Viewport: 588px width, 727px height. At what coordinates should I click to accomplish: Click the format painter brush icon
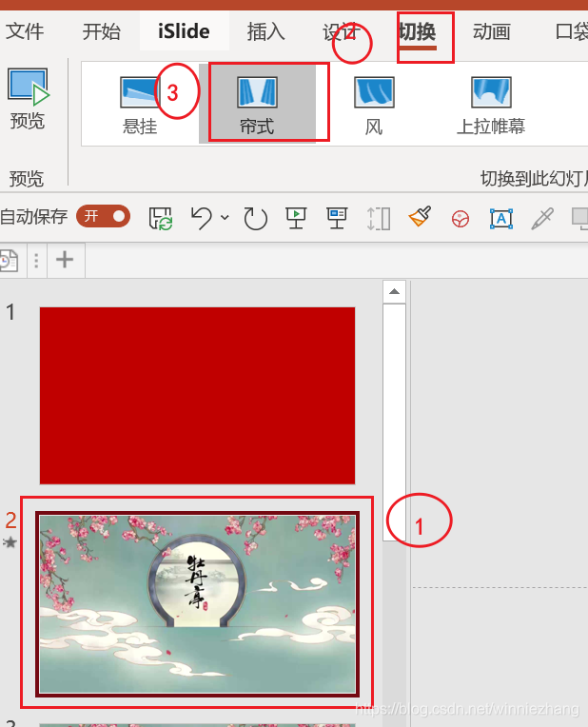(x=420, y=216)
